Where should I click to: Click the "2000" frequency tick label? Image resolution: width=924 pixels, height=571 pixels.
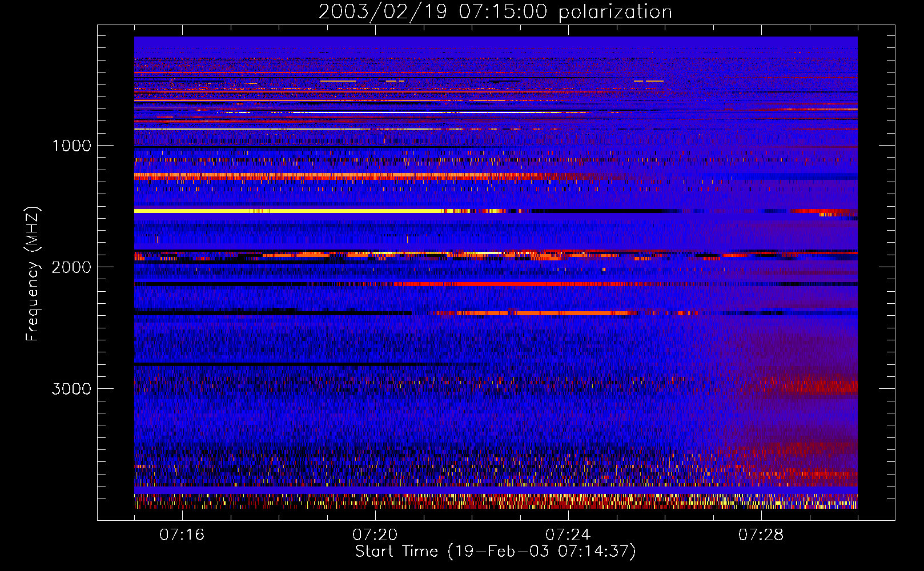pyautogui.click(x=71, y=267)
